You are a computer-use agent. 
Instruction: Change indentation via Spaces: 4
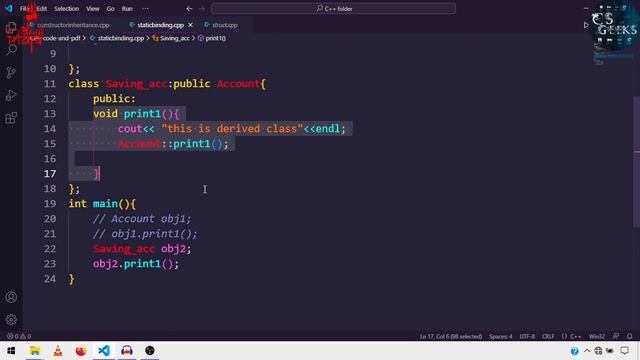click(500, 336)
